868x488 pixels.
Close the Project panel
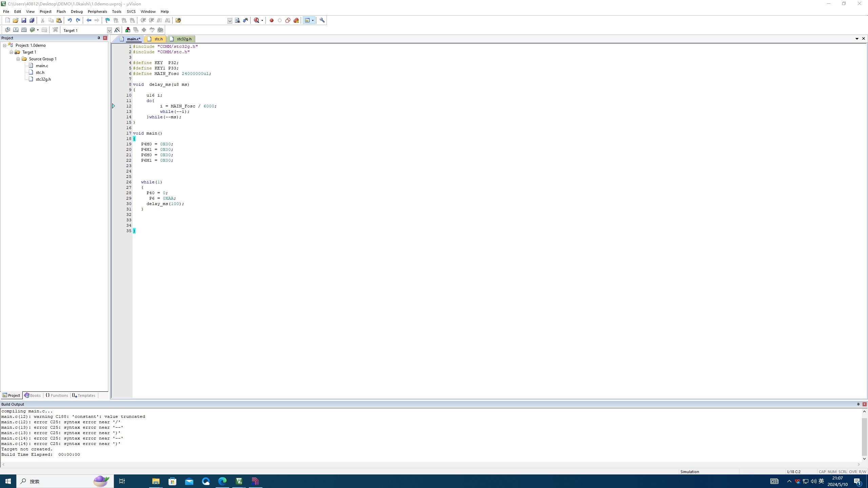coord(105,38)
